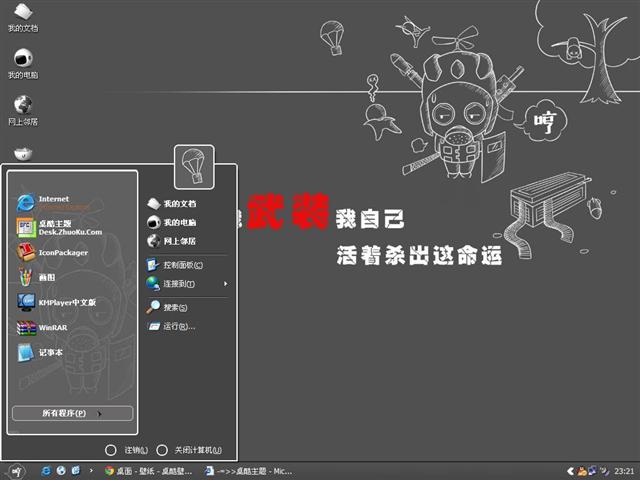Viewport: 640px width, 480px height.
Task: Click the taskbar clock showing 23:21
Action: [624, 471]
